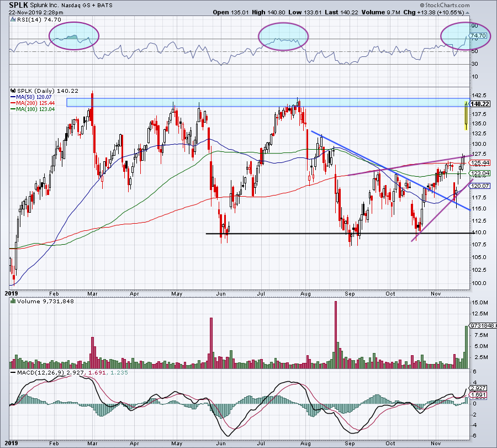Click the 100.0 label on the price axis
Screen dimensions: 497x448
click(x=479, y=283)
